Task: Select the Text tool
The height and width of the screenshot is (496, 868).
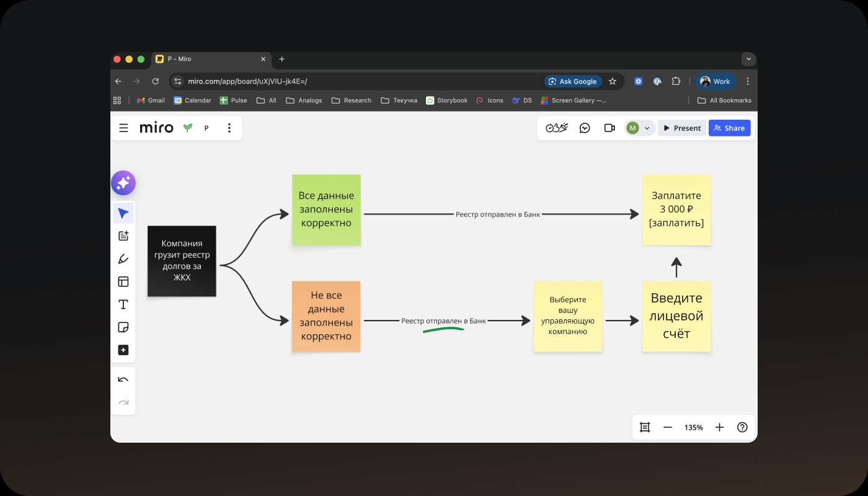Action: click(123, 304)
